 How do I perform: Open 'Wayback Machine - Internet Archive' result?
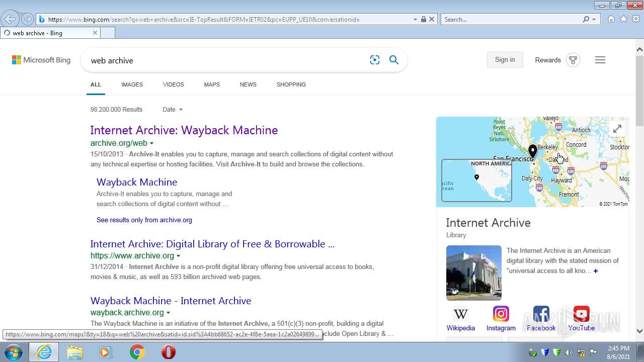171,301
